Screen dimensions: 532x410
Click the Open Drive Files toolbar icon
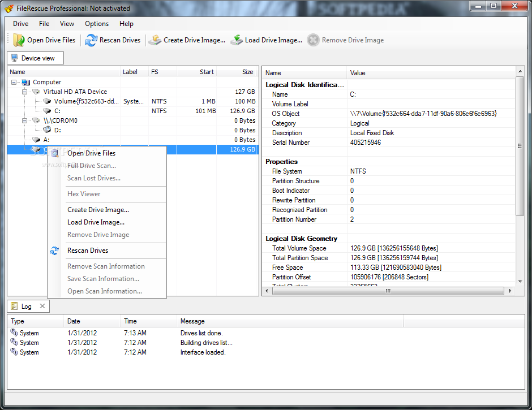click(x=19, y=40)
